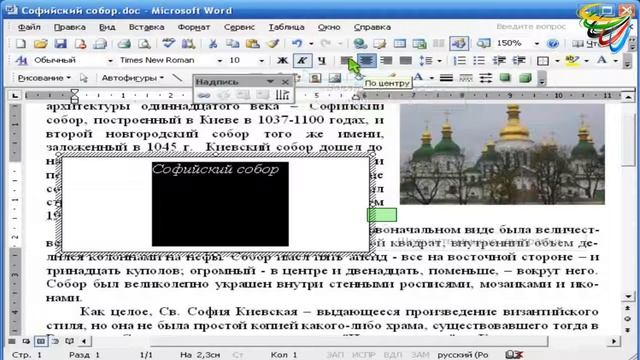This screenshot has height=360, width=640.
Task: Toggle ИСПР track changes in status bar
Action: click(x=364, y=355)
